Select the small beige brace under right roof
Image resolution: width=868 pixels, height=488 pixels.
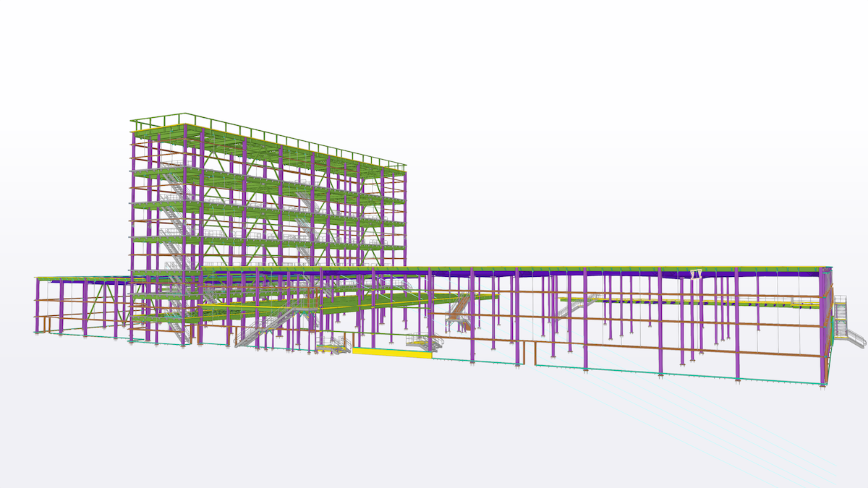[697, 275]
